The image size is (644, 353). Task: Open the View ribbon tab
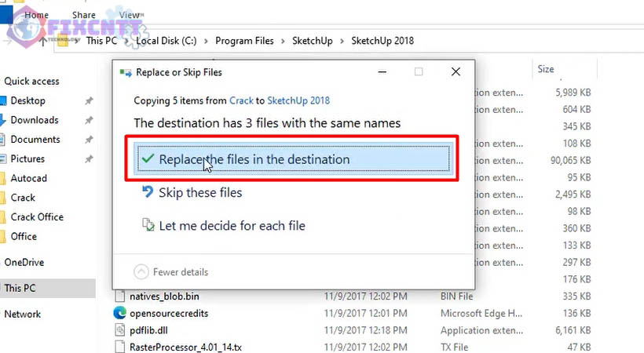tap(130, 15)
